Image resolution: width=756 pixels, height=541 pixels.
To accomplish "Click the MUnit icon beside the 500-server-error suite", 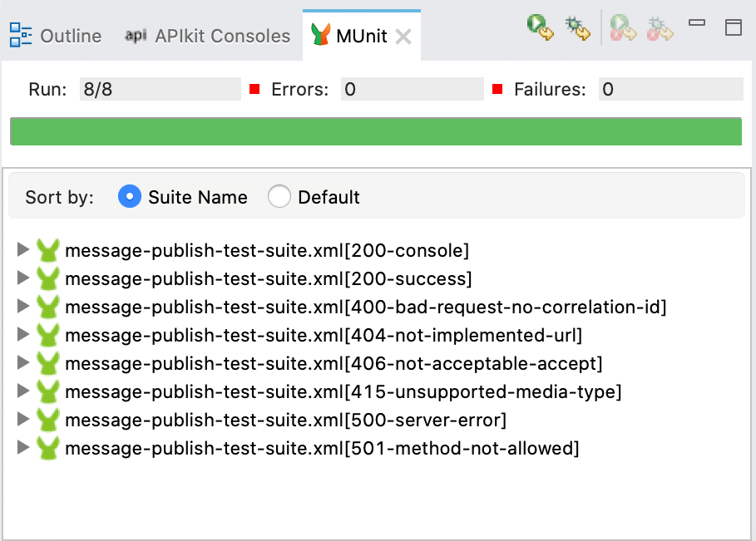I will point(49,420).
